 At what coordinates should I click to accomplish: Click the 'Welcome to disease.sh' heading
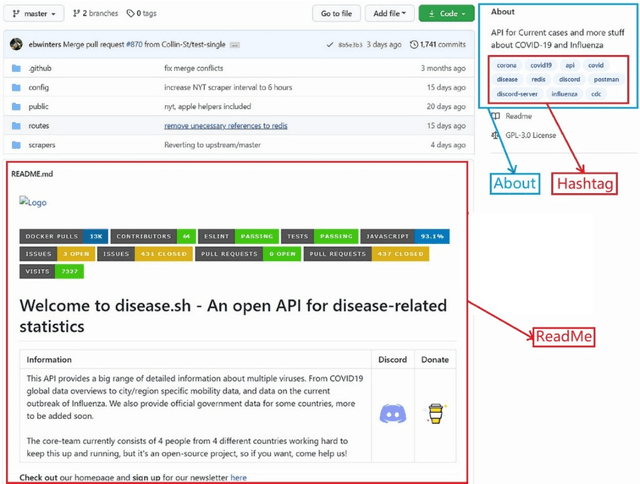[233, 316]
